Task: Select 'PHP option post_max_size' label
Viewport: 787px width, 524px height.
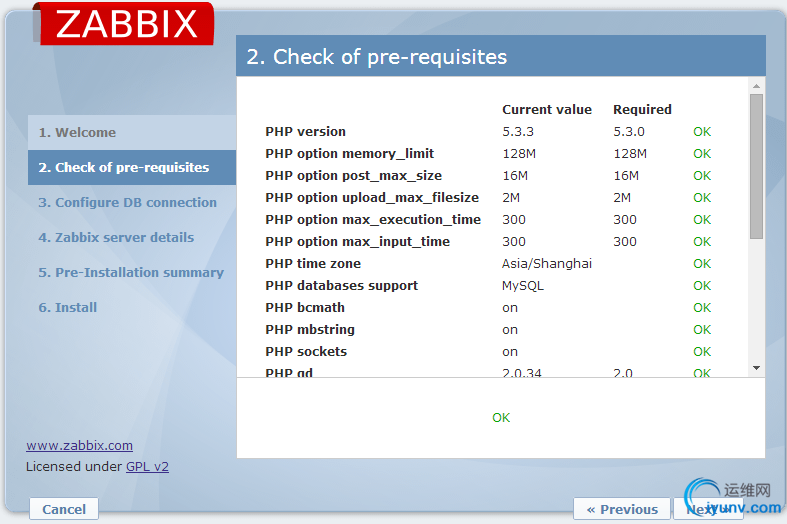Action: click(353, 176)
